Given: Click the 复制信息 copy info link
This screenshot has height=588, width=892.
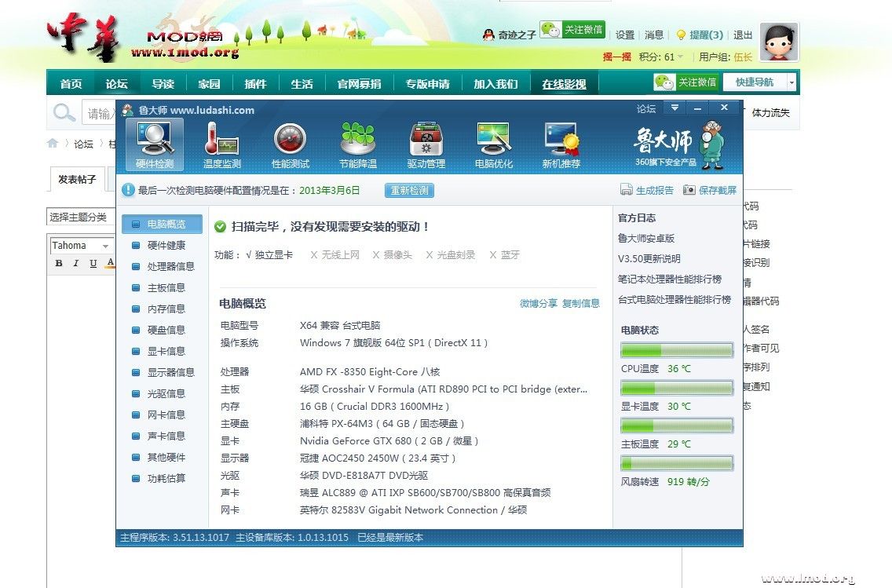Looking at the screenshot, I should click(580, 304).
